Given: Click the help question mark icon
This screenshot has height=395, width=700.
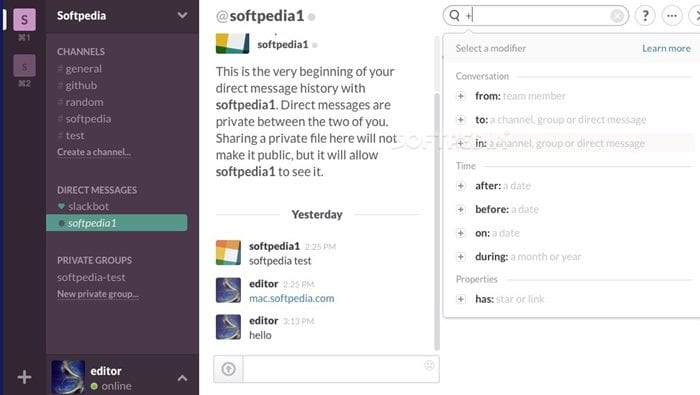Looking at the screenshot, I should (x=645, y=16).
